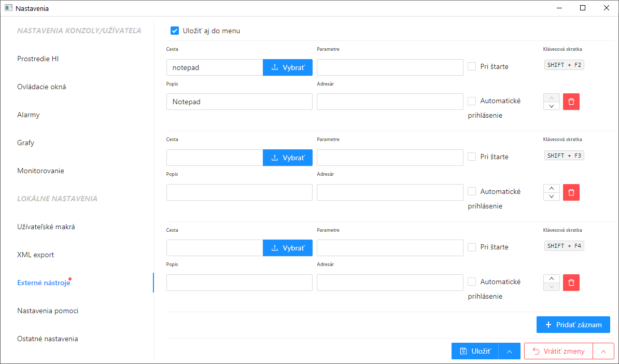Click Vybrať next to notepad path
Image resolution: width=619 pixels, height=364 pixels.
(288, 67)
